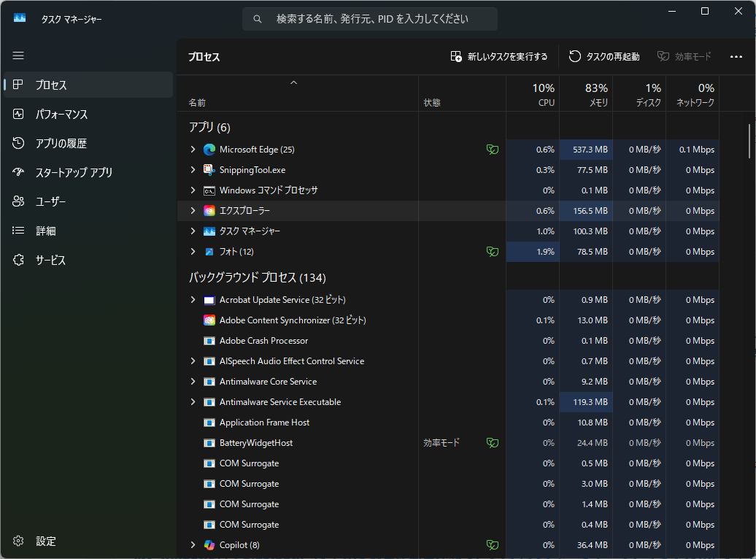Click efficiency leaf icon on Microsoft Edge row
This screenshot has height=559, width=756.
pos(493,150)
